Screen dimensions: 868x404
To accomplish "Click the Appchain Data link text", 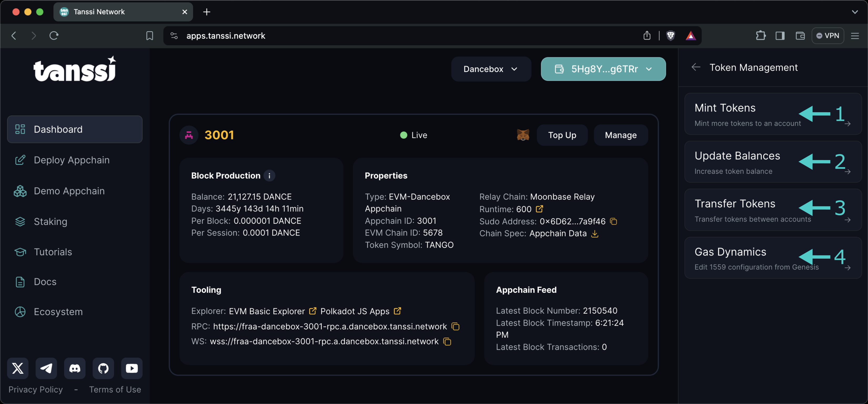I will click(558, 233).
